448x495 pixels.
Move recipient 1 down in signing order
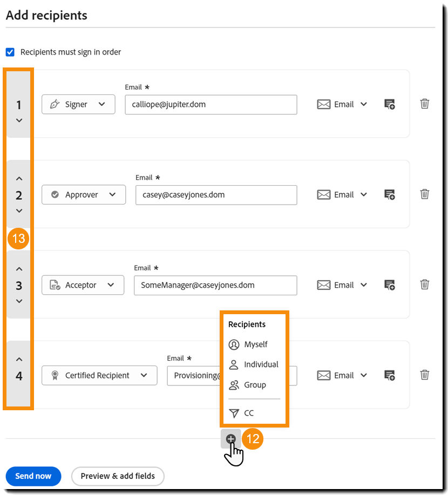18,120
